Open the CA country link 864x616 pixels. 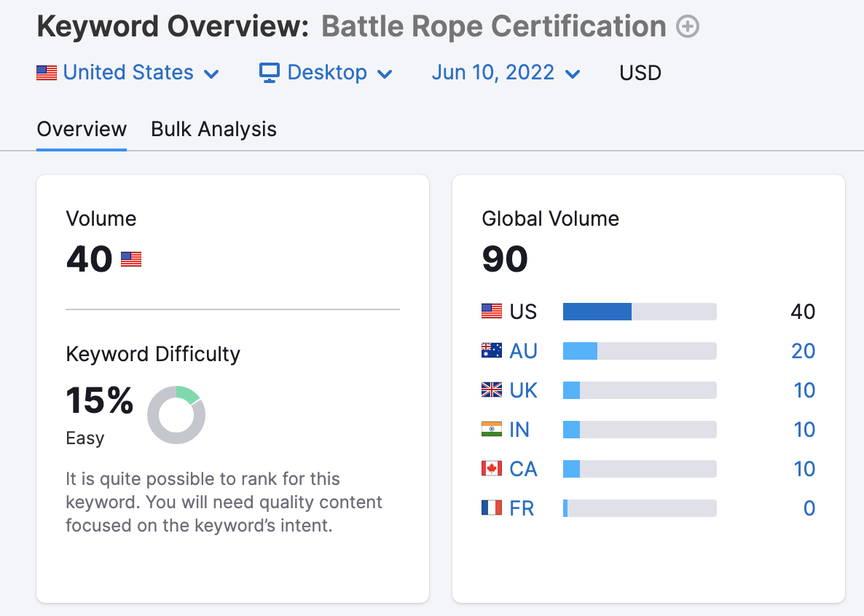pos(523,469)
